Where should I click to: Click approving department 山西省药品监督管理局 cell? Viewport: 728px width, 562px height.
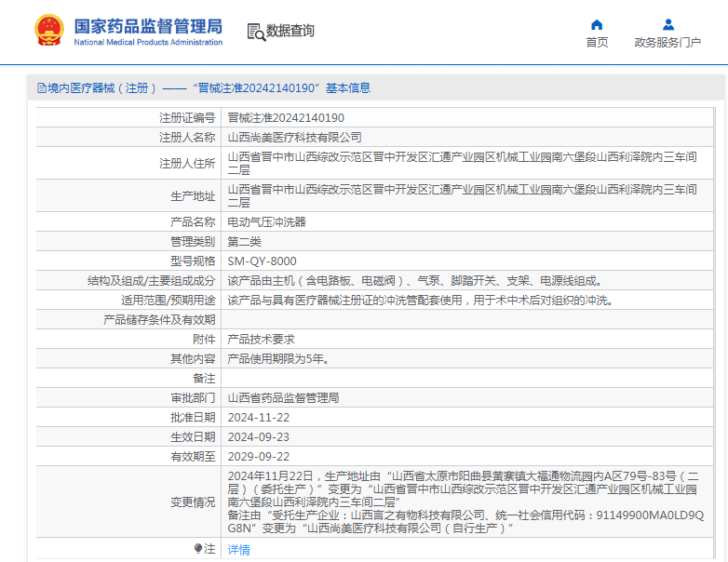284,398
